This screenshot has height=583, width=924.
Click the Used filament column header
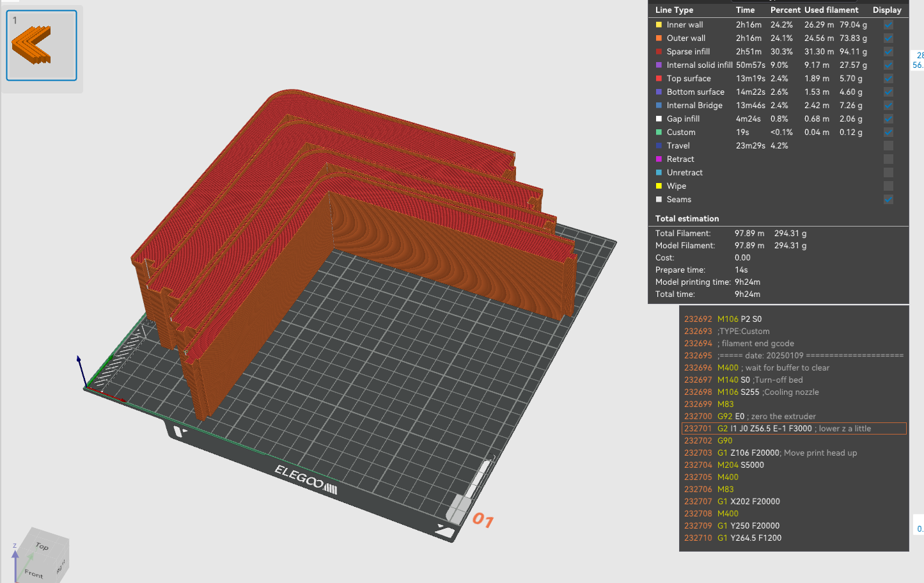[x=831, y=10]
